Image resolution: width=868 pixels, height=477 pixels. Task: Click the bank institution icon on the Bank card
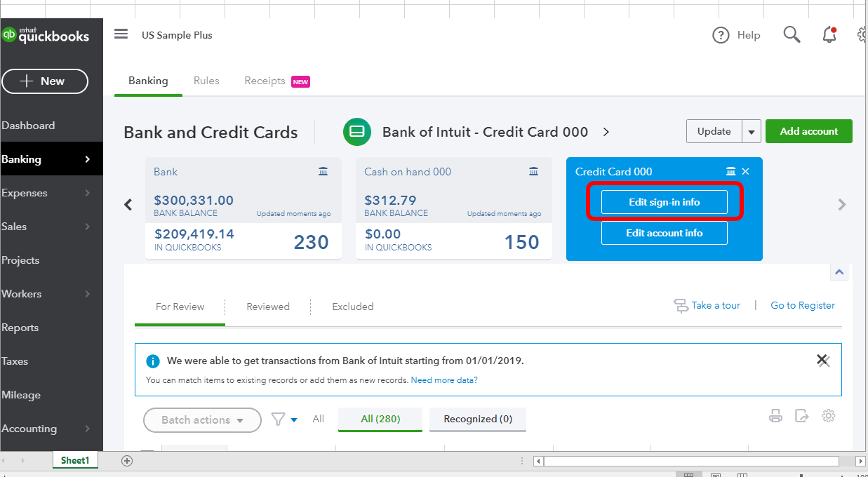(323, 170)
